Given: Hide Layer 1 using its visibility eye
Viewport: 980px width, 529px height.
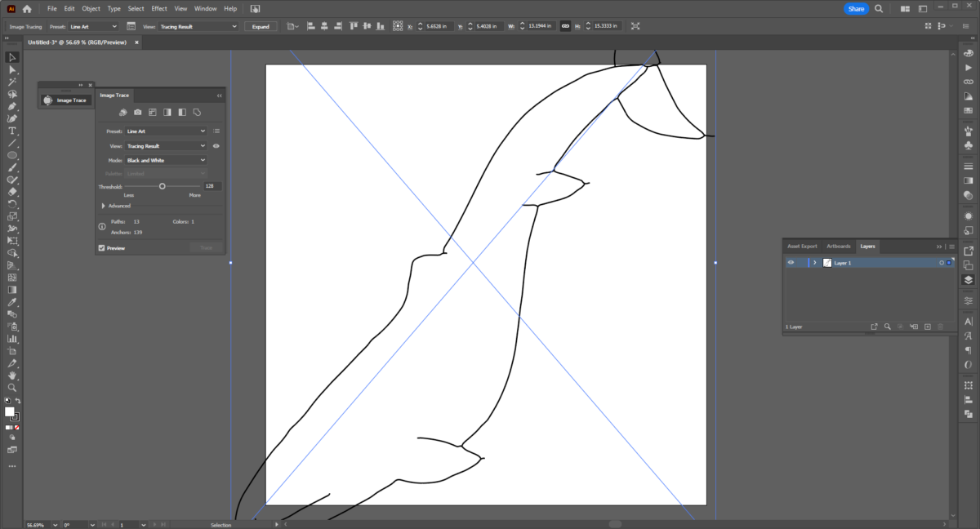Looking at the screenshot, I should coord(790,262).
